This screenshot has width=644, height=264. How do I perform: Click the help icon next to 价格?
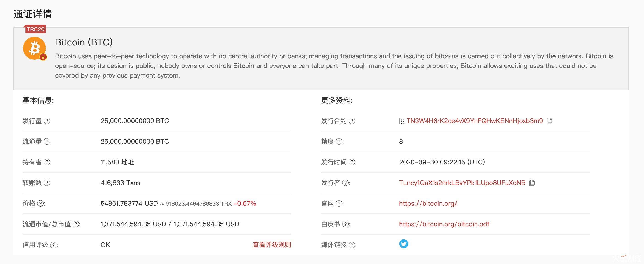click(40, 203)
